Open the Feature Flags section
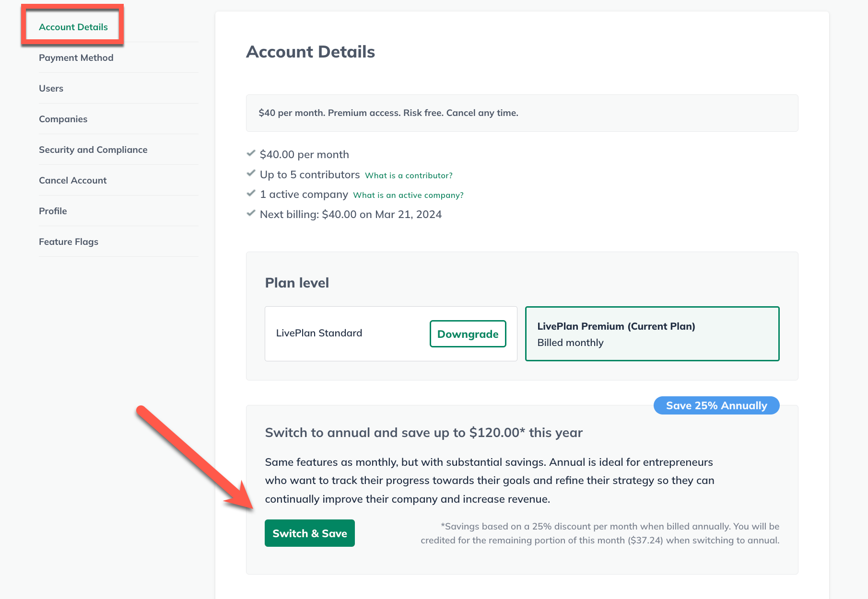868x599 pixels. (x=68, y=242)
